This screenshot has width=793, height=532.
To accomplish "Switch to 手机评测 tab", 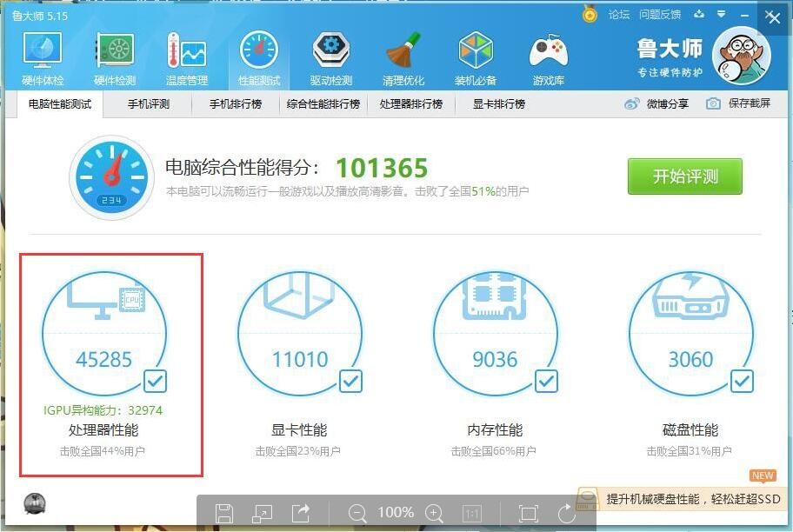I will [x=148, y=104].
